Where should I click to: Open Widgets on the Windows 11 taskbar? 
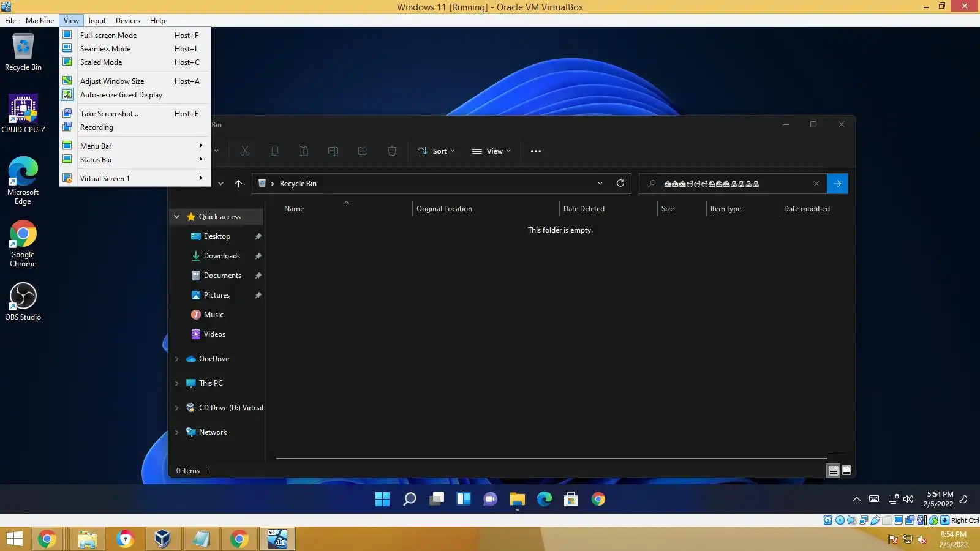pos(464,500)
